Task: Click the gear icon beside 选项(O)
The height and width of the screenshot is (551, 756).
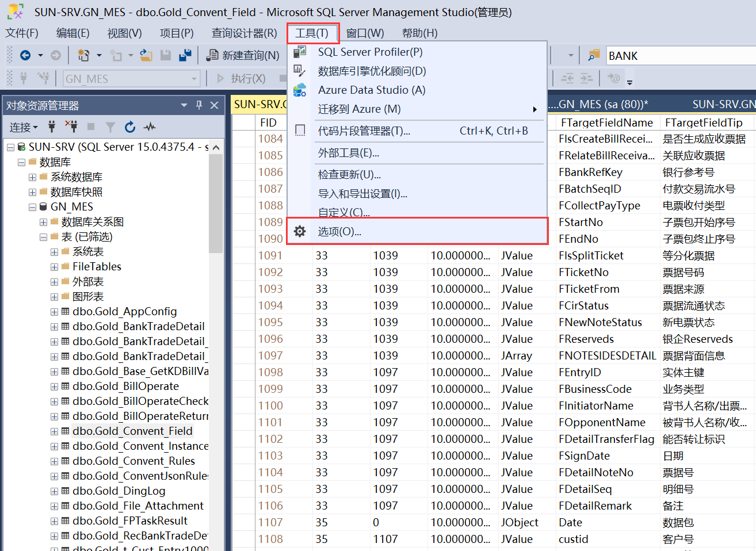Action: pyautogui.click(x=300, y=231)
